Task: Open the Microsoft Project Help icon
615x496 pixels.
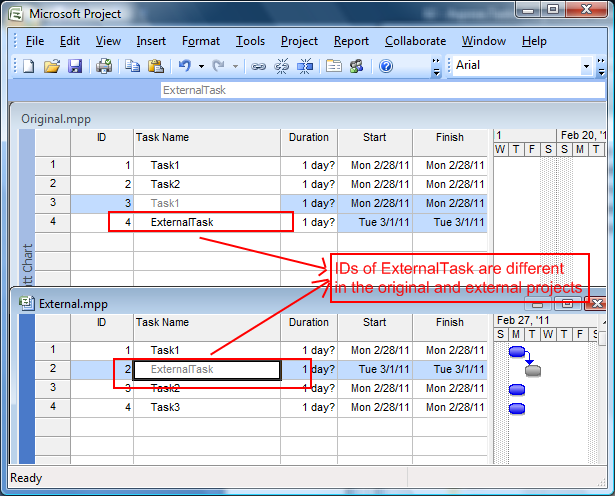Action: (x=386, y=66)
